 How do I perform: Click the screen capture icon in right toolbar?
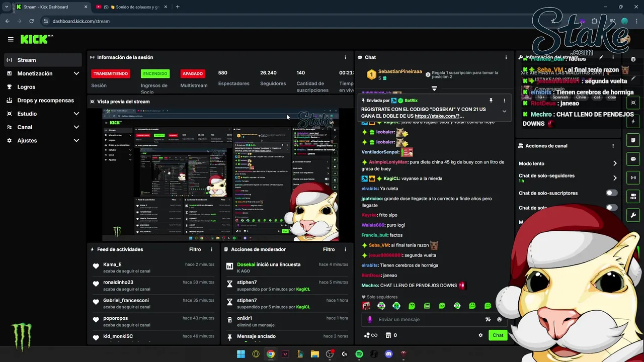tap(633, 103)
